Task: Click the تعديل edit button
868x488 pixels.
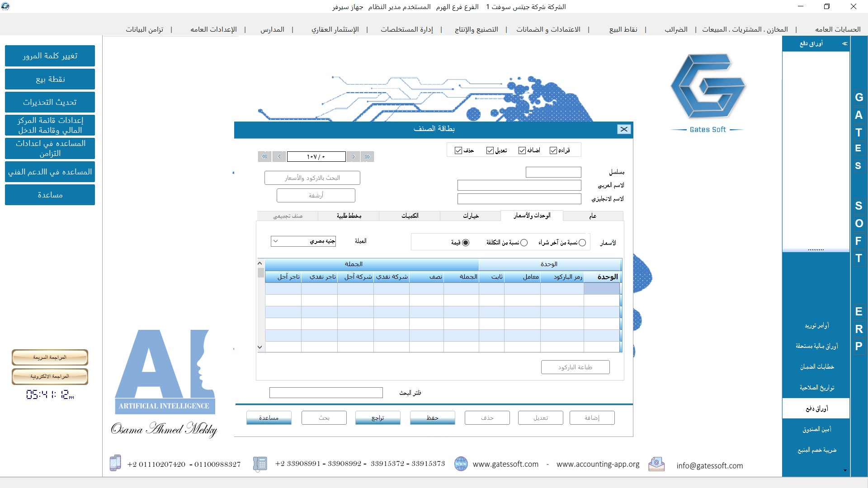Action: 541,418
